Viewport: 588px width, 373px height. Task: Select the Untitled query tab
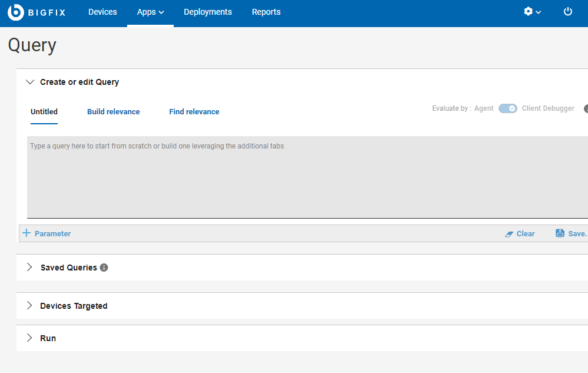tap(44, 112)
